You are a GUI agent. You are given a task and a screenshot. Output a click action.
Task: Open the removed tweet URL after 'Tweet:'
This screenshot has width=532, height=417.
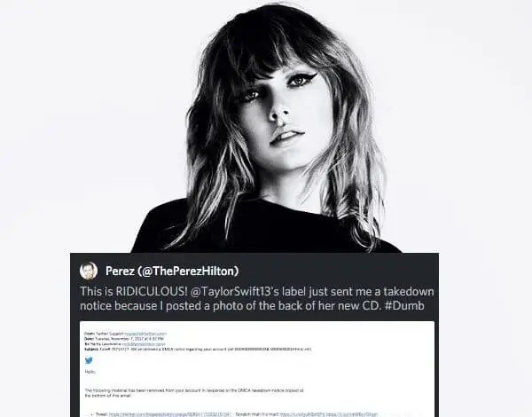pyautogui.click(x=170, y=414)
